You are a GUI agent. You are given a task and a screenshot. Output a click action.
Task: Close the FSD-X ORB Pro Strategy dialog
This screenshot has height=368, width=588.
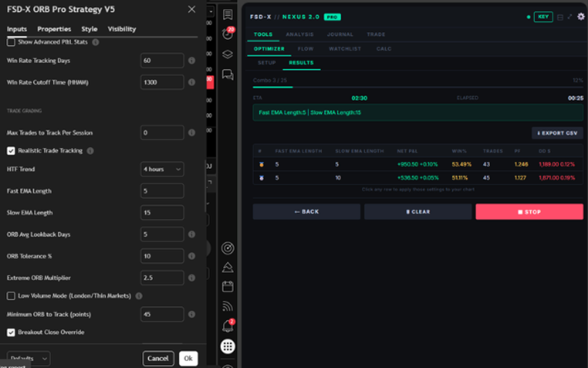tap(192, 9)
